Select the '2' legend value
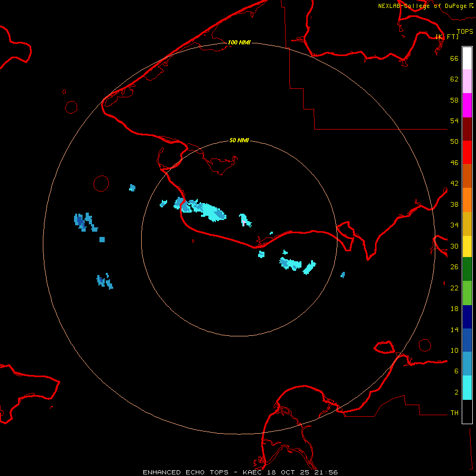The height and width of the screenshot is (476, 476). (456, 392)
